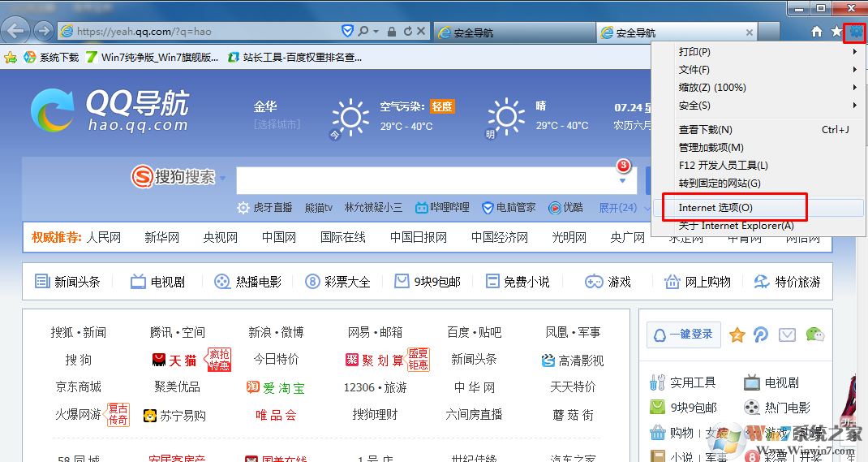Open the 系统下载 favorites bookmark
The image size is (868, 462).
[51, 57]
